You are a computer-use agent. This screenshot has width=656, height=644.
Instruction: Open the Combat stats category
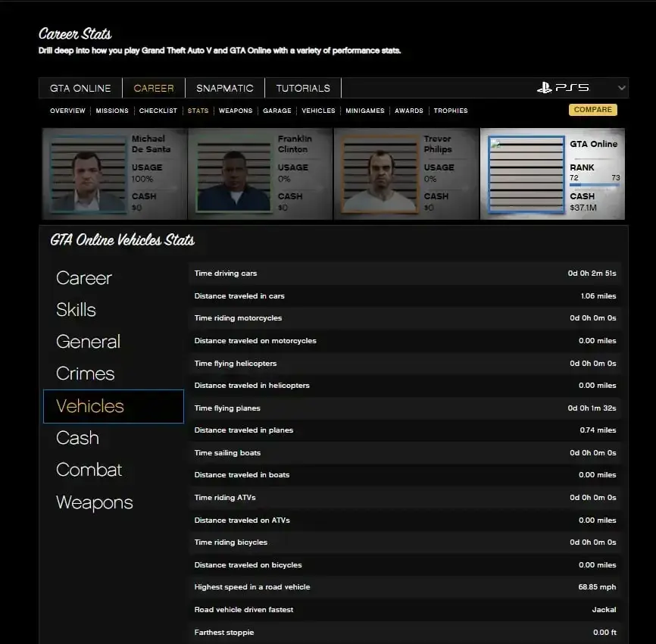pos(89,470)
